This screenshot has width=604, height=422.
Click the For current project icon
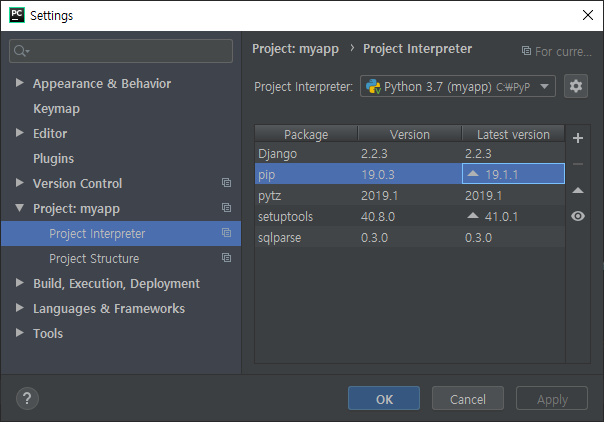(526, 50)
